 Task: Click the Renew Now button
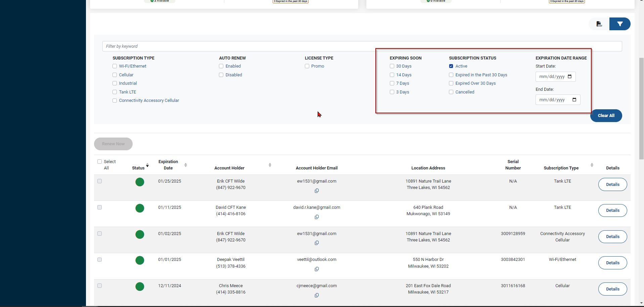(113, 144)
